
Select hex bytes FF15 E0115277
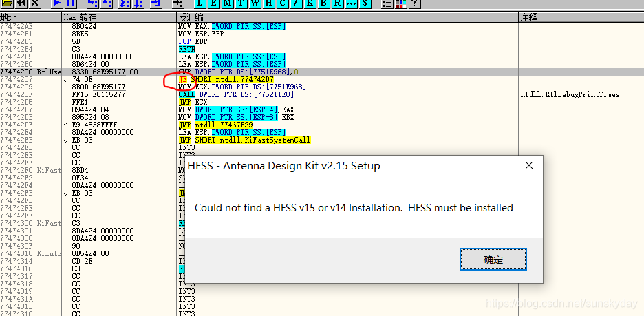98,94
